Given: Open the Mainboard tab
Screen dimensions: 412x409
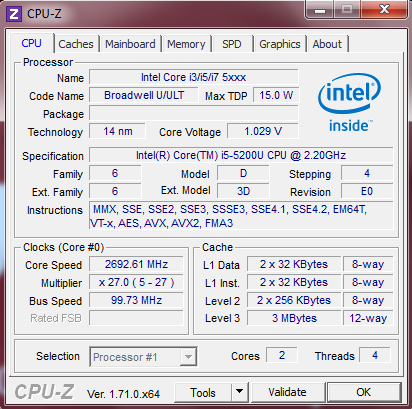Looking at the screenshot, I should (130, 44).
